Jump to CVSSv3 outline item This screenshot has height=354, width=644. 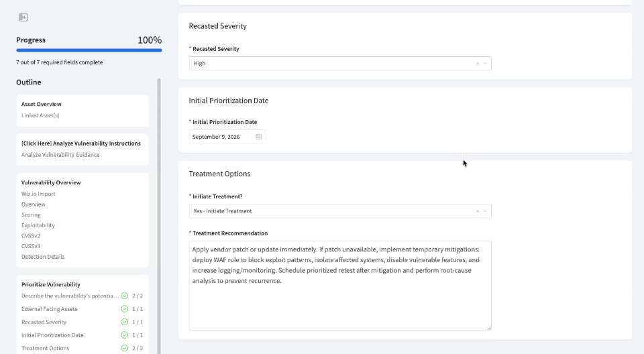(x=31, y=247)
